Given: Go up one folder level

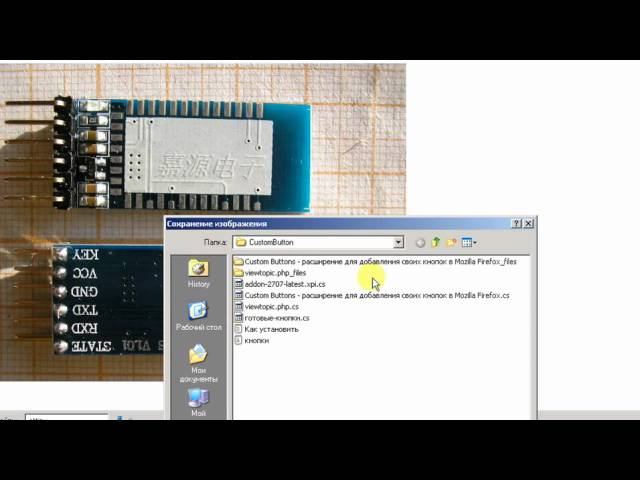Looking at the screenshot, I should click(x=436, y=242).
